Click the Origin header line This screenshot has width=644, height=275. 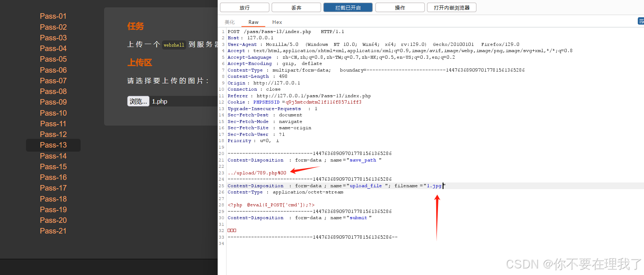pyautogui.click(x=264, y=83)
